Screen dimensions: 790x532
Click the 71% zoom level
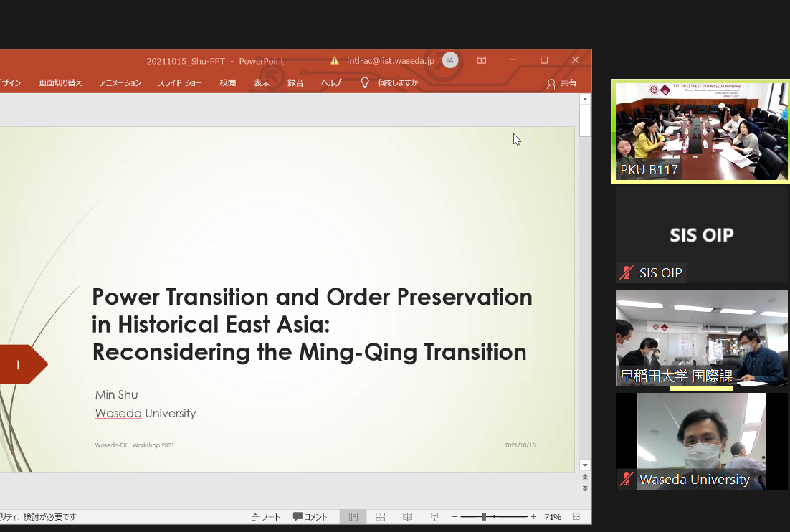click(553, 517)
